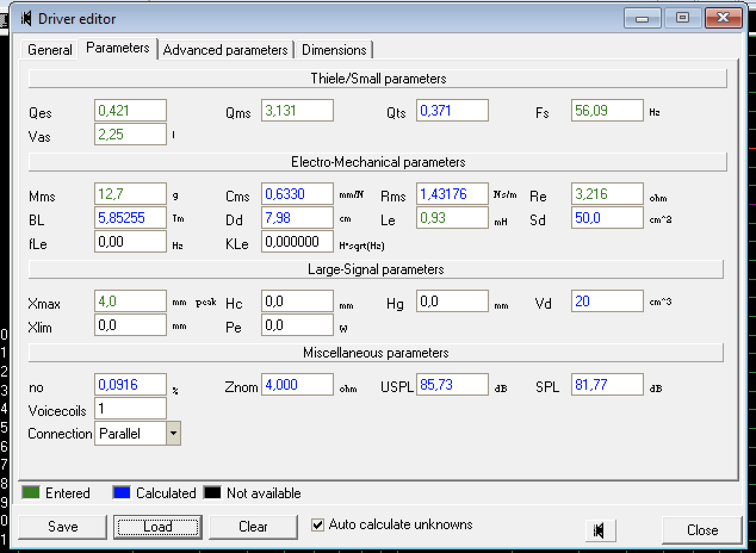This screenshot has height=553, width=756.
Task: Close the dialog with the Close button
Action: (x=702, y=530)
